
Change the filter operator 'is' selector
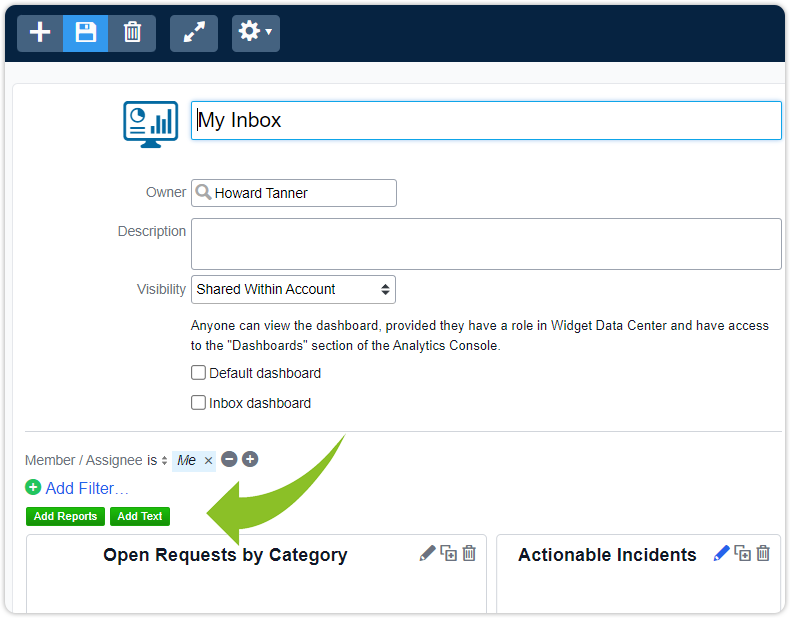[x=157, y=460]
